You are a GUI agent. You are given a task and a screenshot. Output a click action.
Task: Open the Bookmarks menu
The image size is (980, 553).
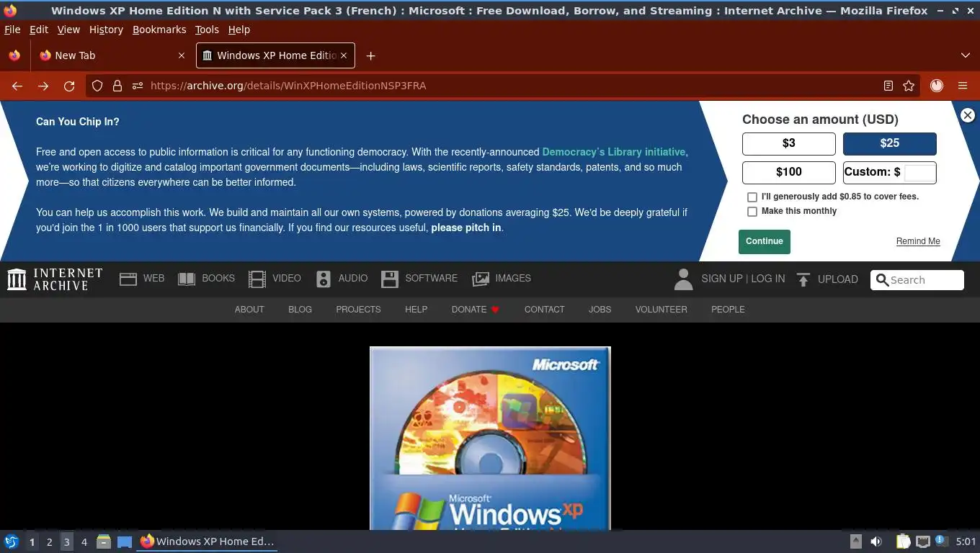159,30
